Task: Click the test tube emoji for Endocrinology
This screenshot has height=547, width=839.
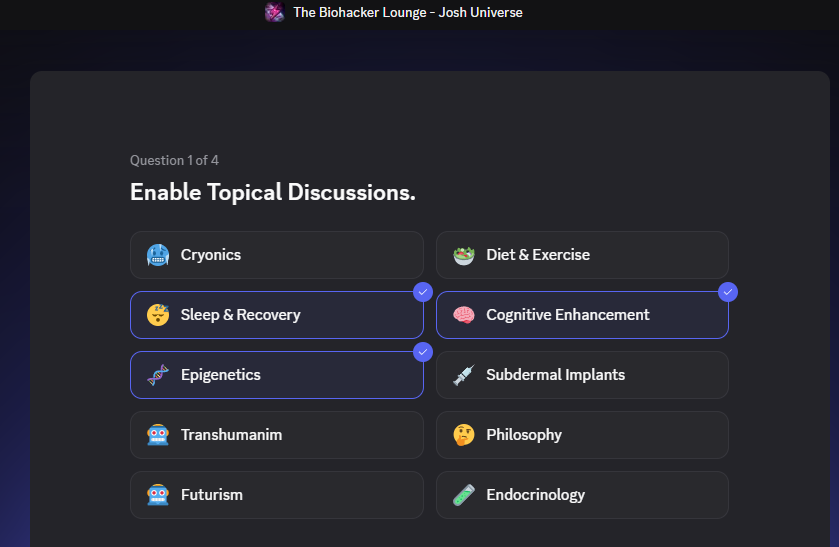Action: coord(463,495)
